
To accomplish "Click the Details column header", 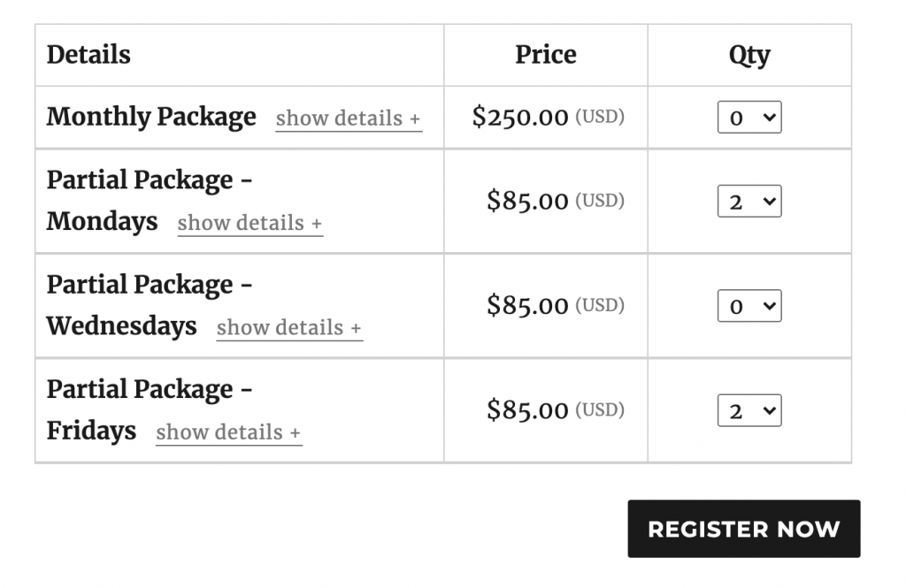I will pos(88,55).
